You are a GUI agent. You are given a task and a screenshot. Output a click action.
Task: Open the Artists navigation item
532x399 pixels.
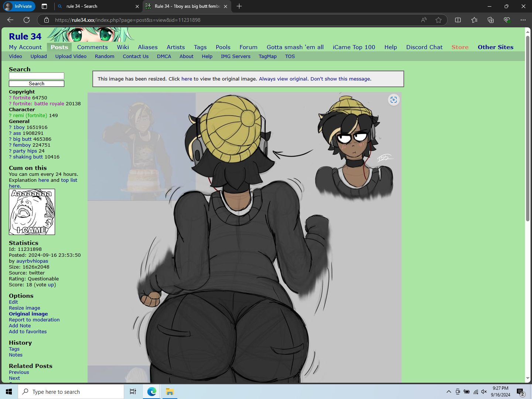click(x=176, y=47)
